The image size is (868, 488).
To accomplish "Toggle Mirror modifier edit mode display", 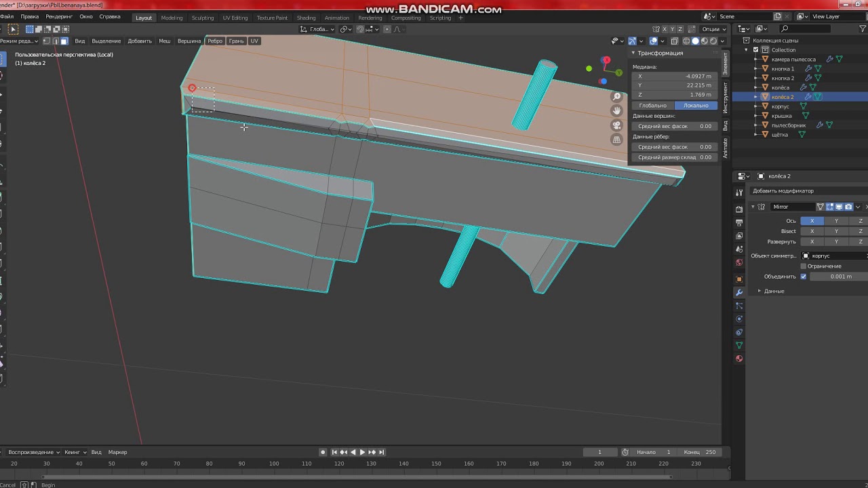I will (830, 207).
